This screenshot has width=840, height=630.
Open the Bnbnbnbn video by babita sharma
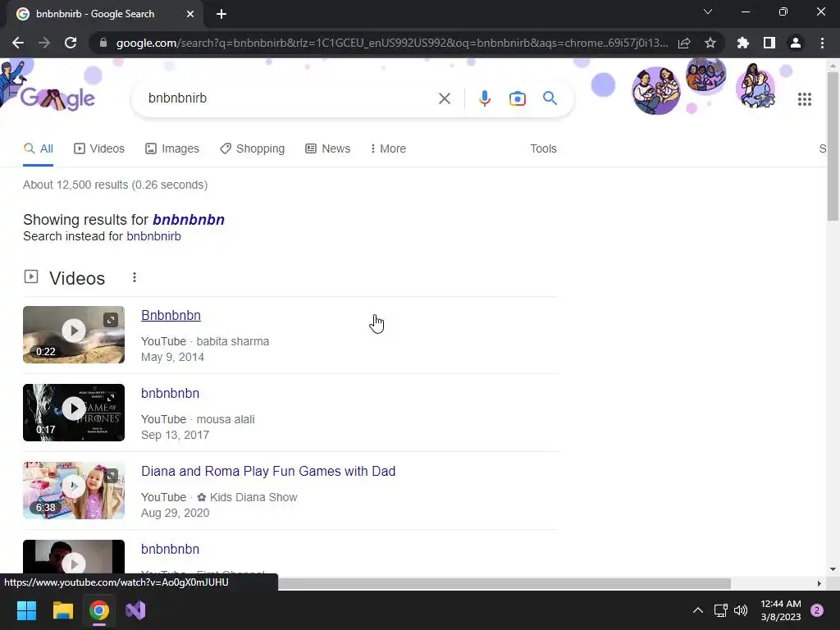click(x=171, y=315)
